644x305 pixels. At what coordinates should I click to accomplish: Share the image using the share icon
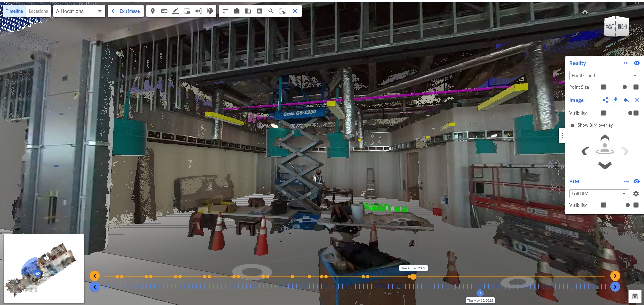tap(606, 100)
